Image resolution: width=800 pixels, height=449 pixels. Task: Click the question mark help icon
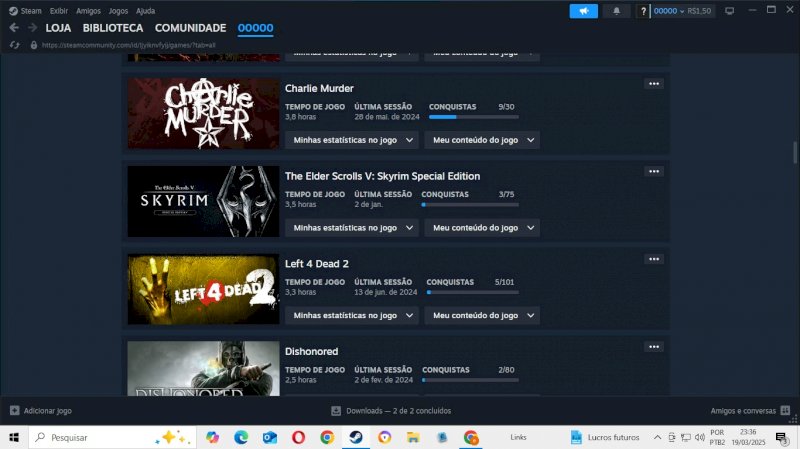pos(643,11)
